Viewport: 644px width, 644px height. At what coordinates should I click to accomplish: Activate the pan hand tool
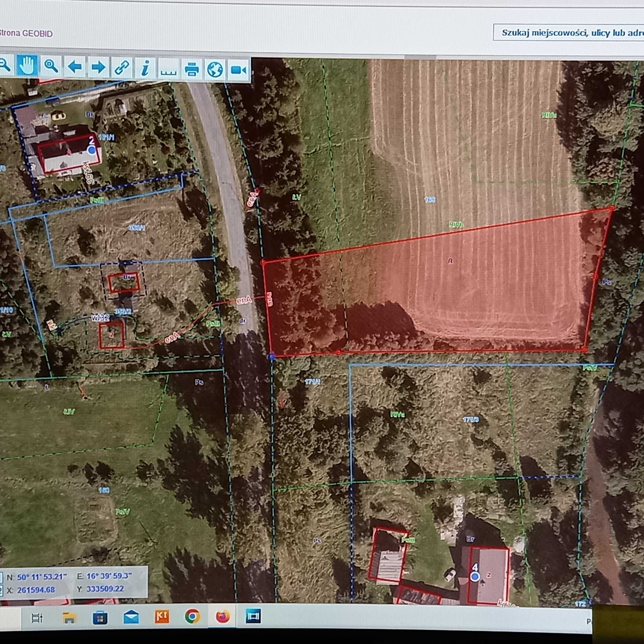pyautogui.click(x=27, y=66)
